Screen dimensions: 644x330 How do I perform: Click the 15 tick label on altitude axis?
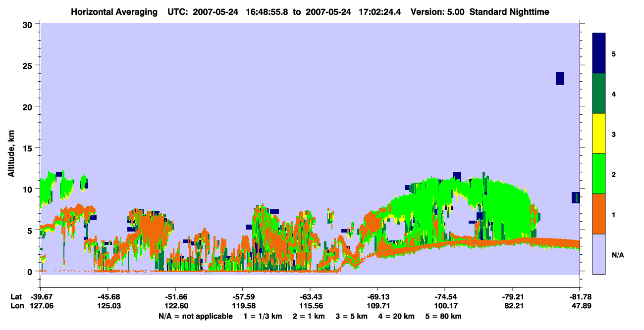[x=29, y=148]
